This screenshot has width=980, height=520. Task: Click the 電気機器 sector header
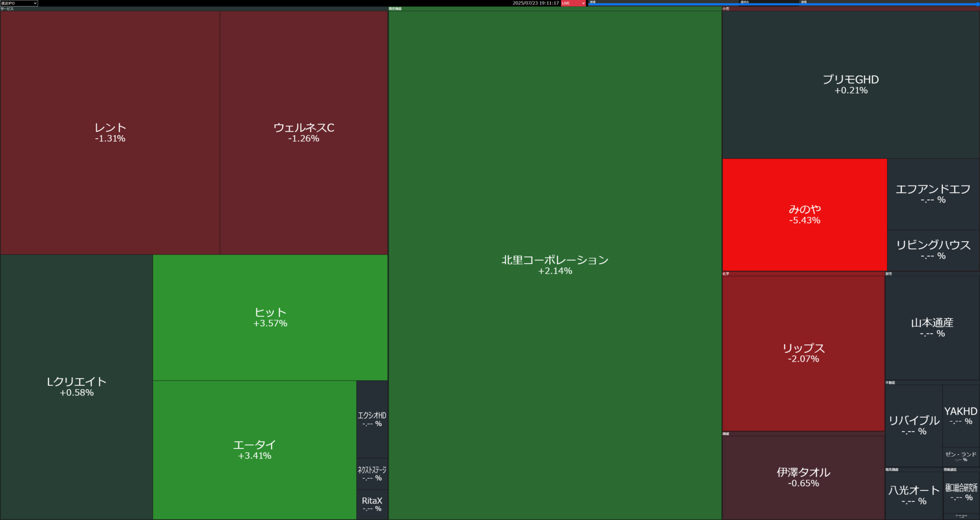pyautogui.click(x=914, y=469)
